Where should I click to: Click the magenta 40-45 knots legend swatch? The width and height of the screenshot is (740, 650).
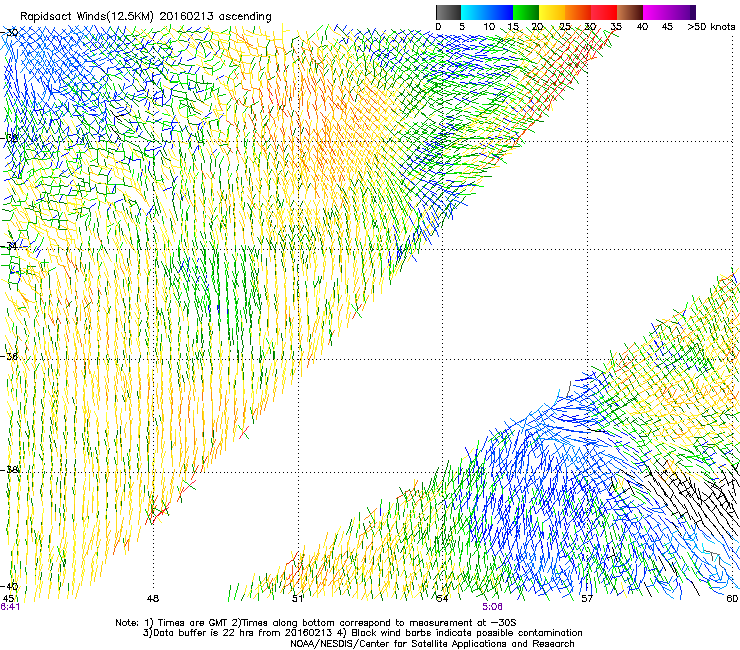click(x=656, y=12)
